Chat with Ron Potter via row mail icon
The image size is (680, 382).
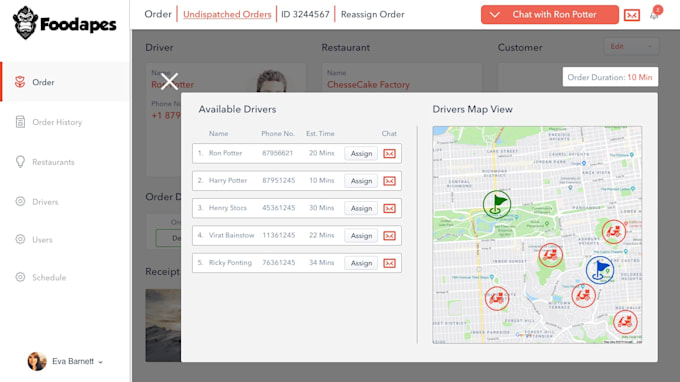pyautogui.click(x=389, y=153)
